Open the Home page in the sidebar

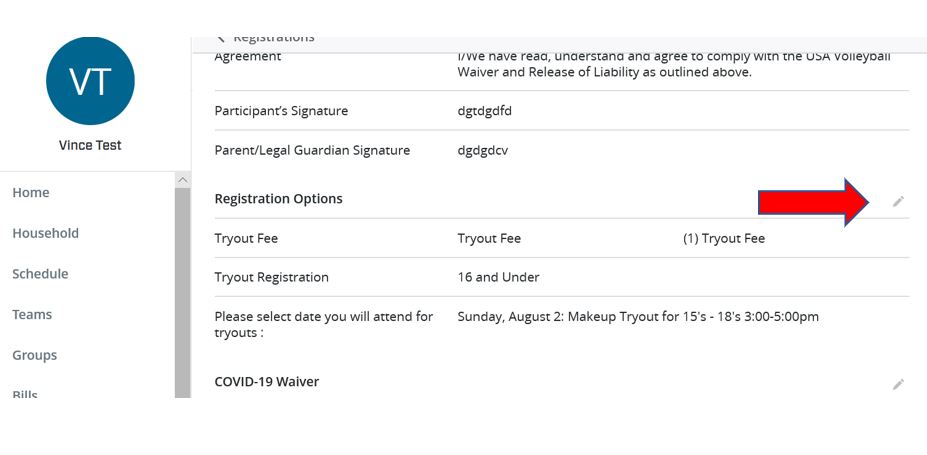[31, 193]
